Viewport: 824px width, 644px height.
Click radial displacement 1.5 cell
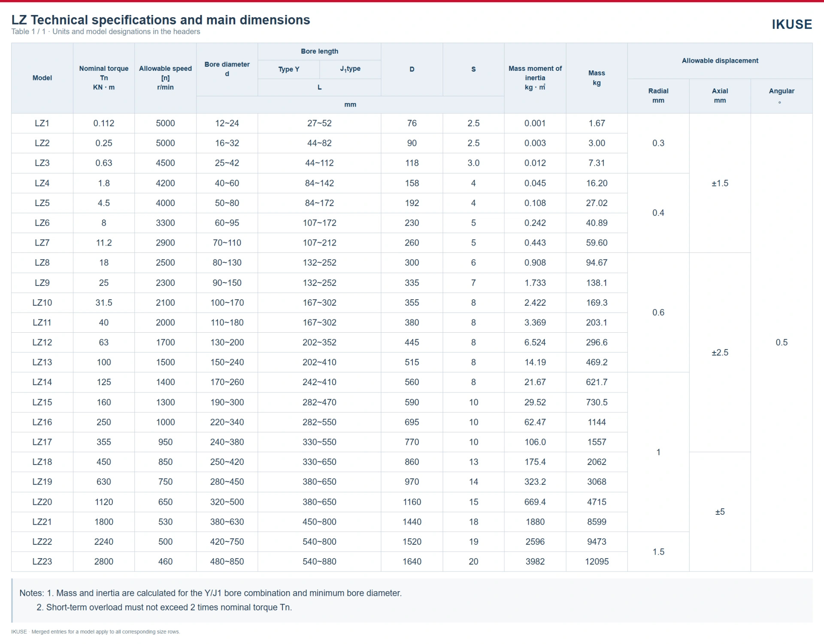coord(658,552)
